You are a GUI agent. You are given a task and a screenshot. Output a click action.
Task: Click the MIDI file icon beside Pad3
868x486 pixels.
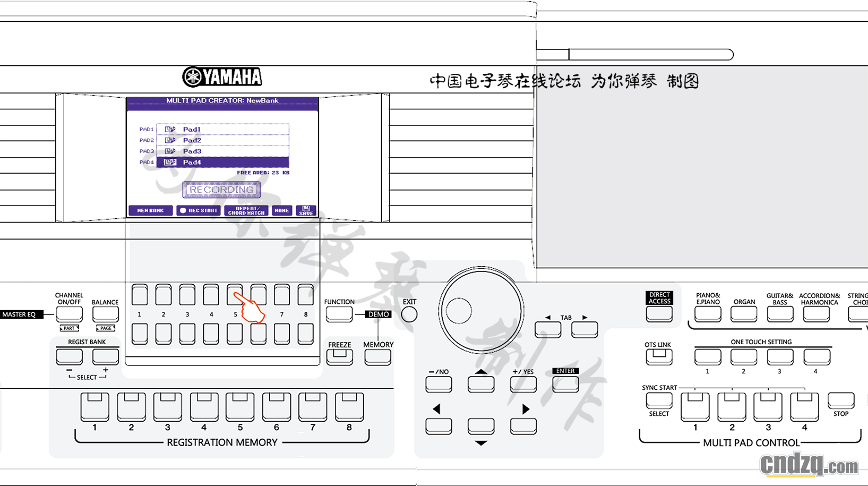tap(170, 151)
